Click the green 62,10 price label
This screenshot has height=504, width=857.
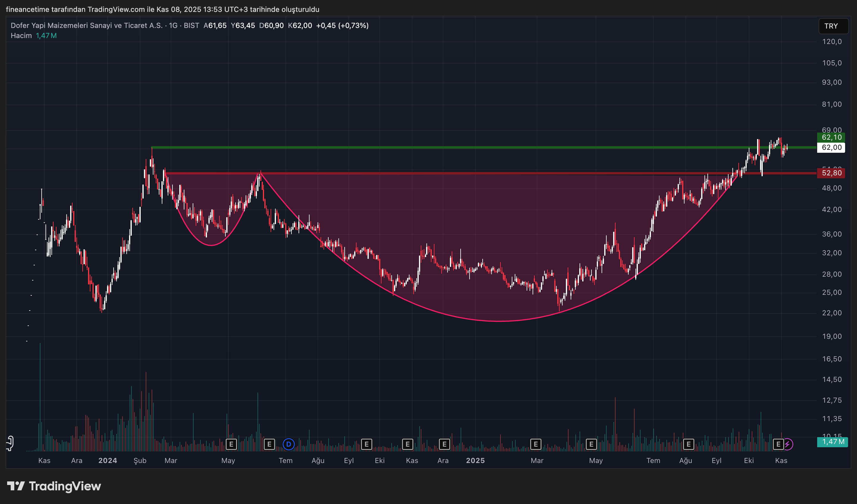pos(831,137)
